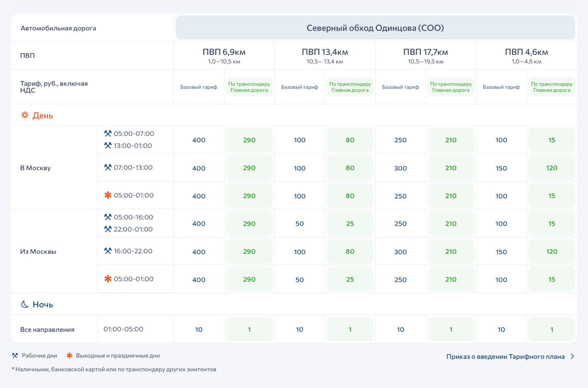Screen dimensions: 588x388
Task: Click hammer icon beside 16:00-22:00
Action: click(108, 251)
